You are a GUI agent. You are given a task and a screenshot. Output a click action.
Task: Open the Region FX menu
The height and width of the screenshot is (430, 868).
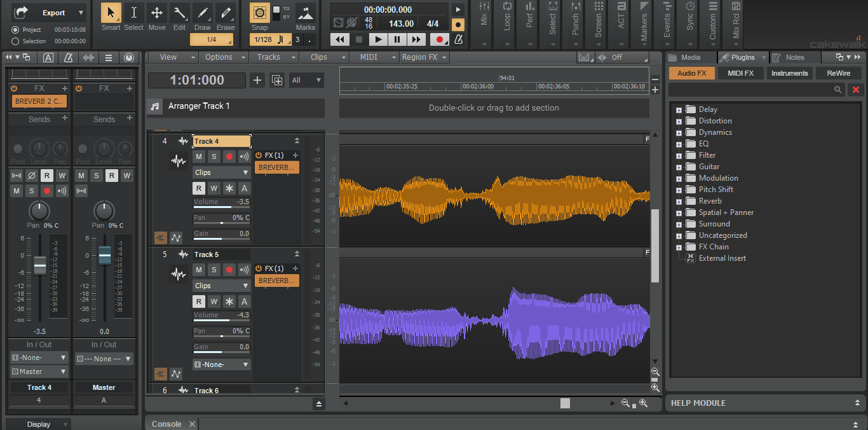coord(423,57)
